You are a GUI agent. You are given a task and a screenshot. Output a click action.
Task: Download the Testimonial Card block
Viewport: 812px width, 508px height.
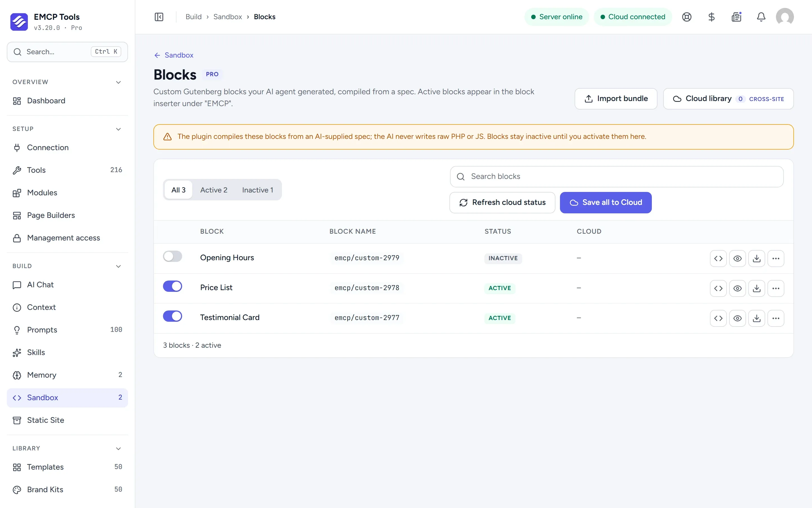tap(757, 318)
